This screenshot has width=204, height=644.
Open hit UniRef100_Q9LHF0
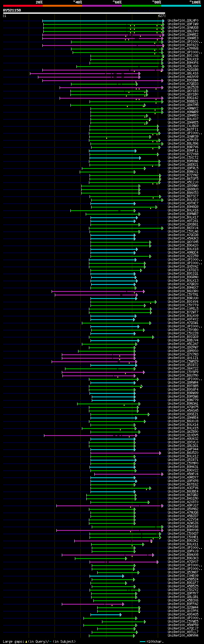point(183,21)
